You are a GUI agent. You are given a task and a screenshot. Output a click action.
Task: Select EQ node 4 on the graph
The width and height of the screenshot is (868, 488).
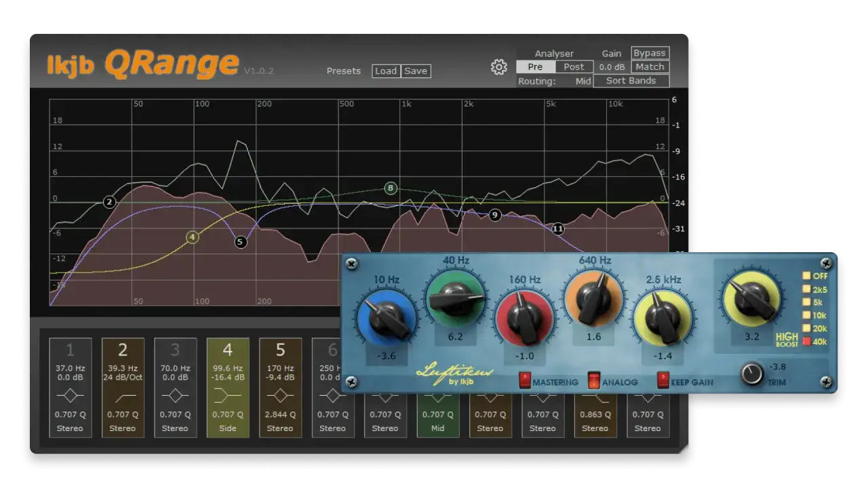pos(193,237)
